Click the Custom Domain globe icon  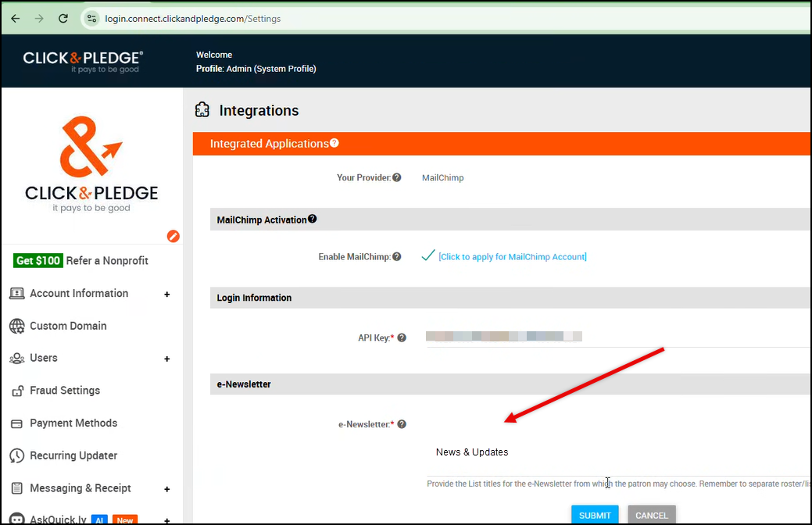pos(16,326)
